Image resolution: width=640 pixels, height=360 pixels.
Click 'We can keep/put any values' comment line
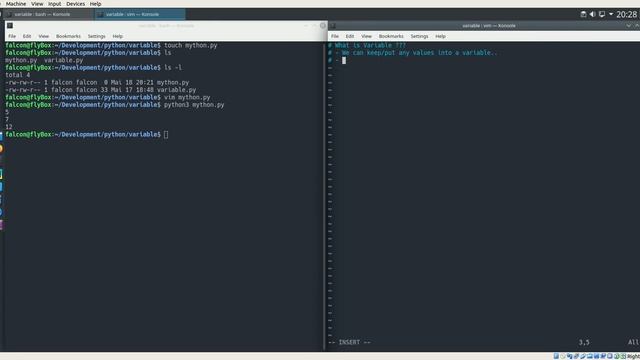[x=413, y=53]
